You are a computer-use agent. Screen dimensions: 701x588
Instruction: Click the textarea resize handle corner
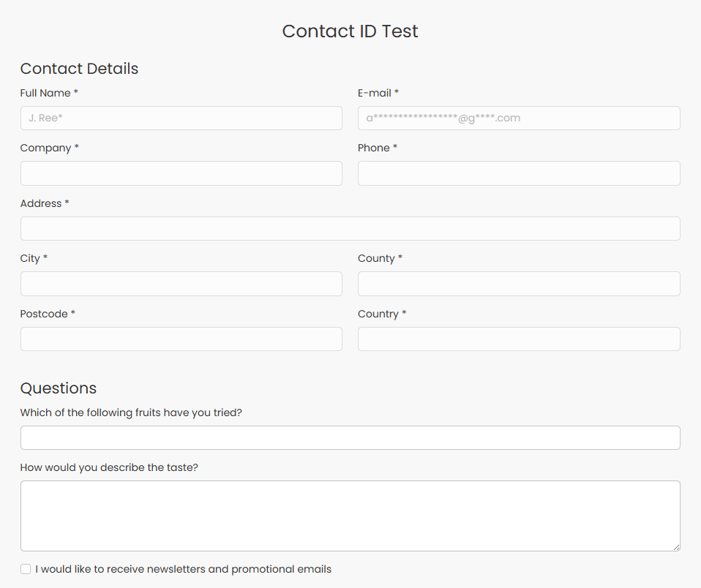676,547
